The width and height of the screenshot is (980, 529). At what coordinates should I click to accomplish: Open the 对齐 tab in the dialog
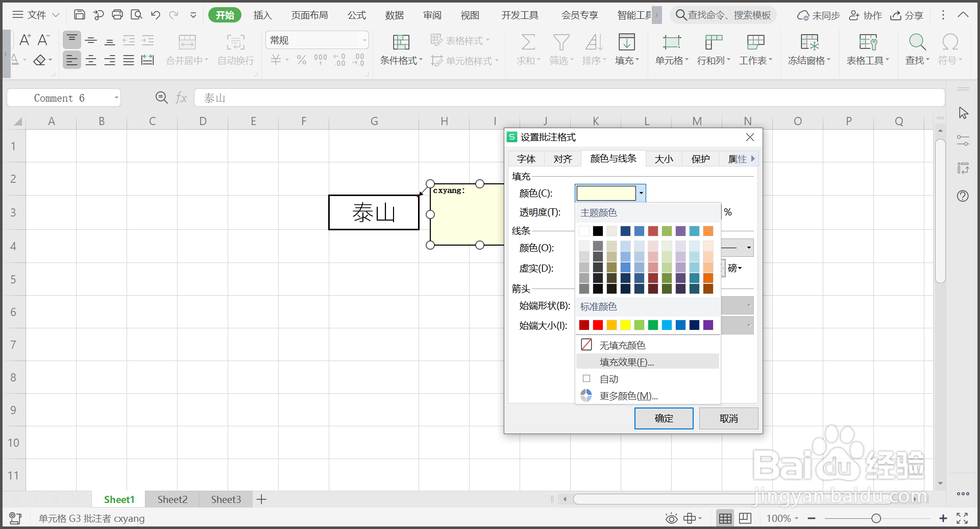tap(562, 159)
